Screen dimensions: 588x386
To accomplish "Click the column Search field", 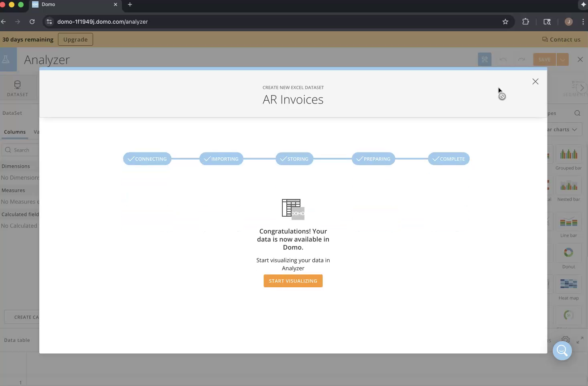I will [21, 150].
